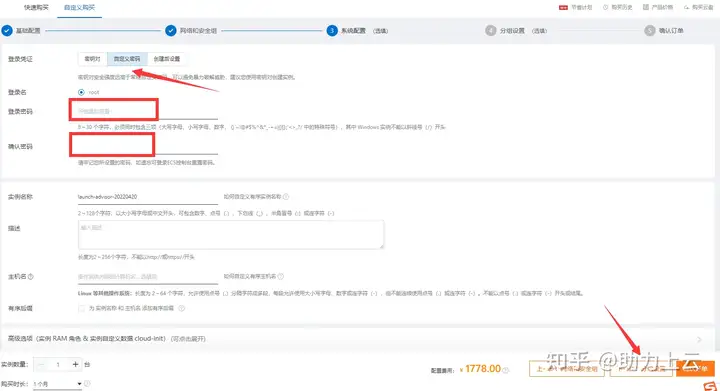Click the info icon next to the ¥1778.00 price

(506, 369)
